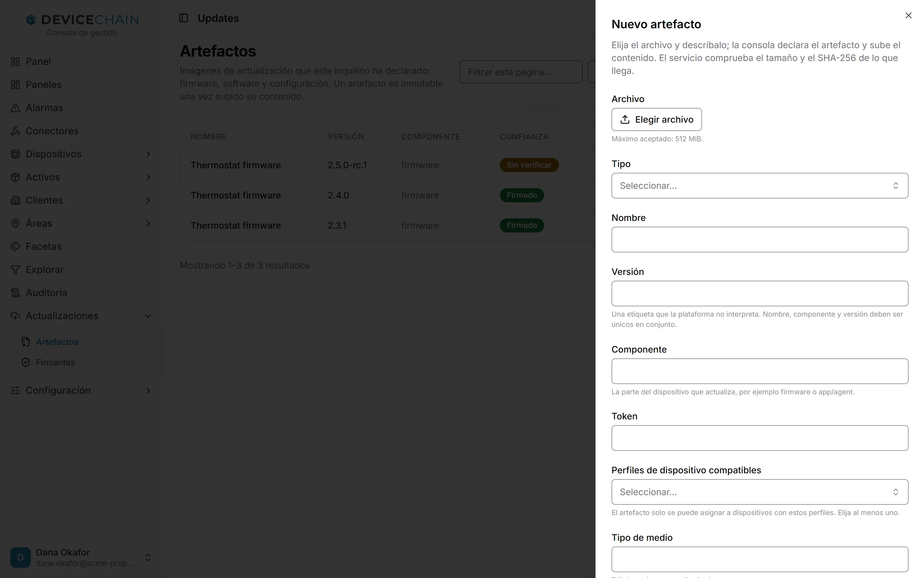Click the Nombre input field

point(759,240)
